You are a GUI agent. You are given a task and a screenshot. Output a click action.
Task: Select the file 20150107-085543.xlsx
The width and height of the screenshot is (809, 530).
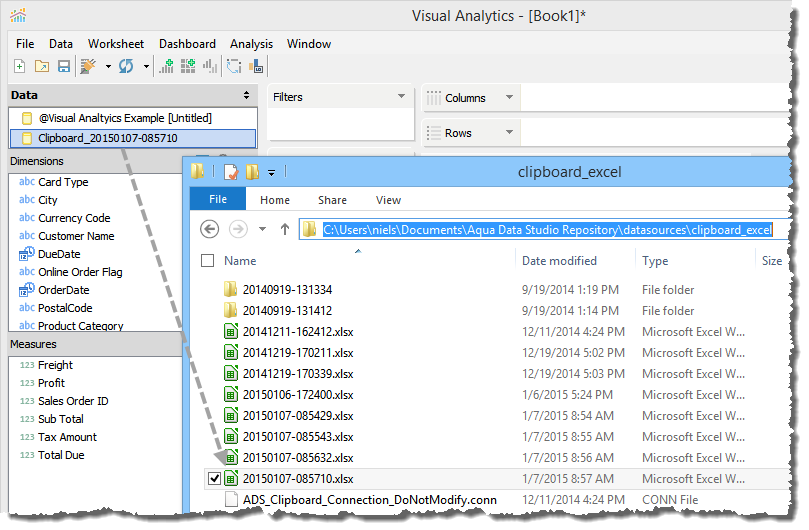tap(298, 437)
